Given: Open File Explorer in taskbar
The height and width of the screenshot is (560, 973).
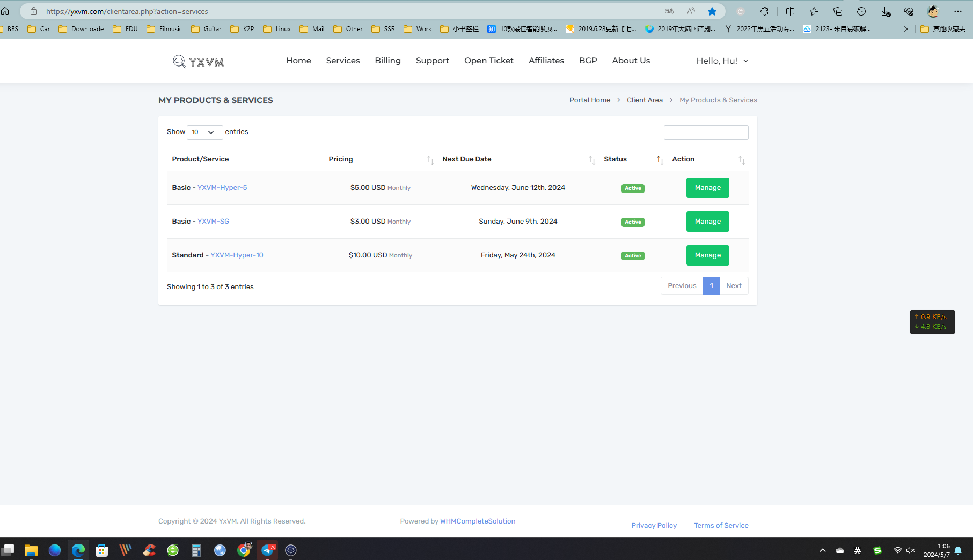Looking at the screenshot, I should (x=31, y=550).
